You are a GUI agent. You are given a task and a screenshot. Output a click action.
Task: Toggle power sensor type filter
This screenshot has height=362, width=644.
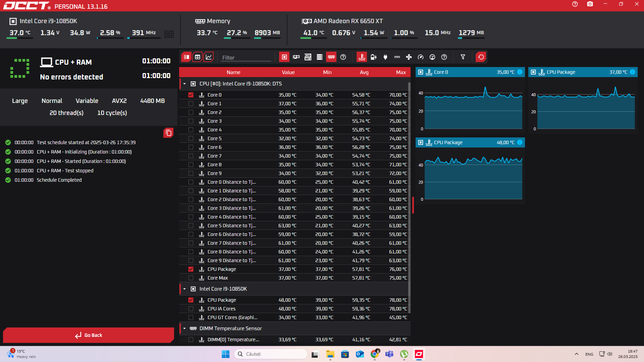(x=374, y=57)
